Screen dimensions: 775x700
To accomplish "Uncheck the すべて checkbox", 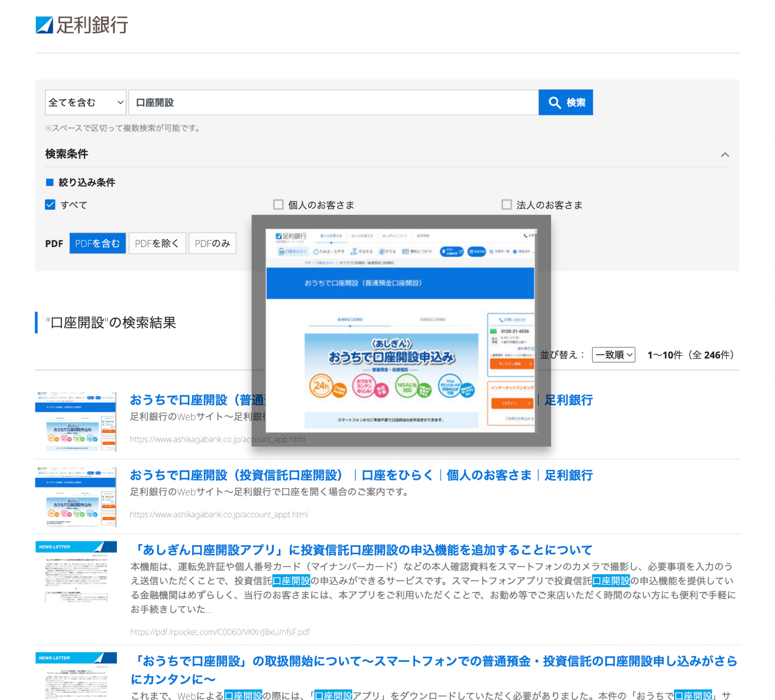I will click(50, 205).
